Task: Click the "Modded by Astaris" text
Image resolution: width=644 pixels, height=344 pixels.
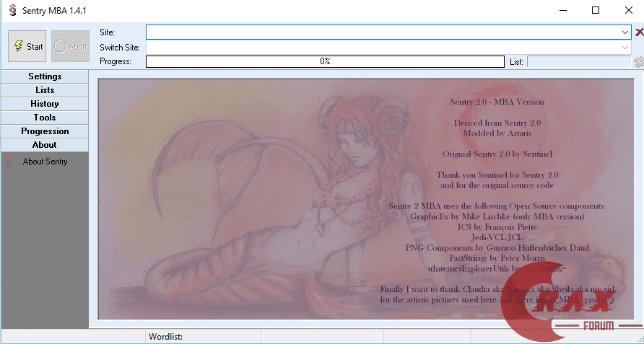Action: [497, 133]
